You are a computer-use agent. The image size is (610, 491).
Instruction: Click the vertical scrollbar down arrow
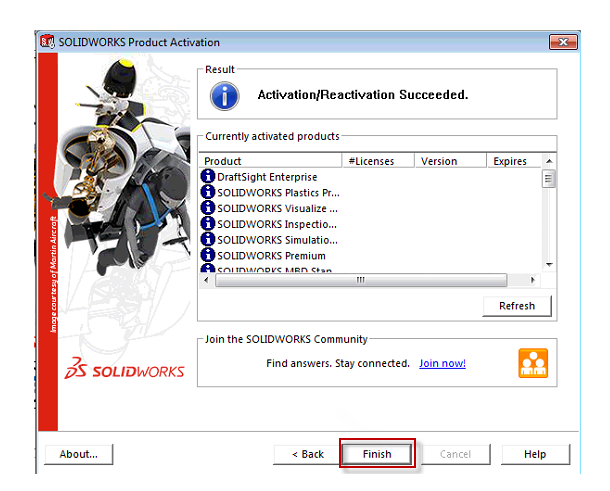click(x=549, y=265)
